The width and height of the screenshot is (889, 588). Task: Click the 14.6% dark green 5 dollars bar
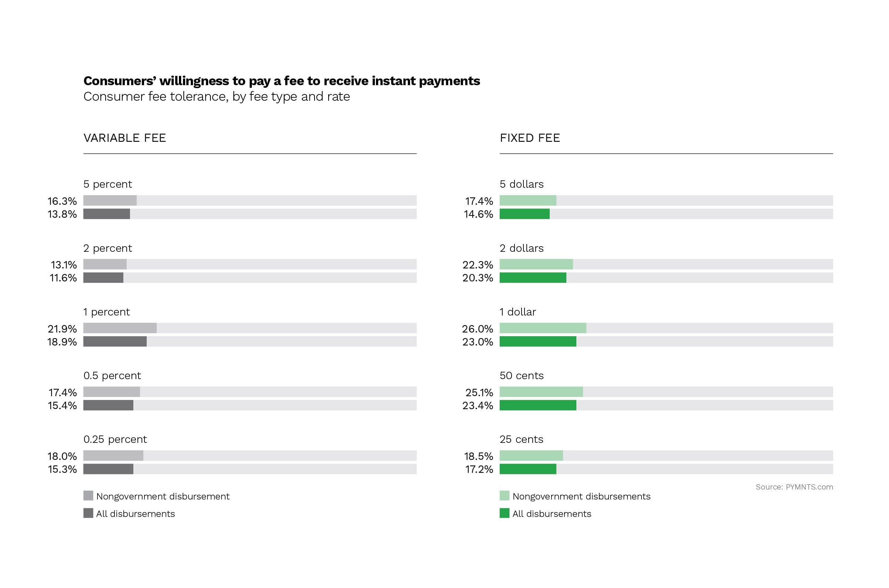[x=525, y=214]
